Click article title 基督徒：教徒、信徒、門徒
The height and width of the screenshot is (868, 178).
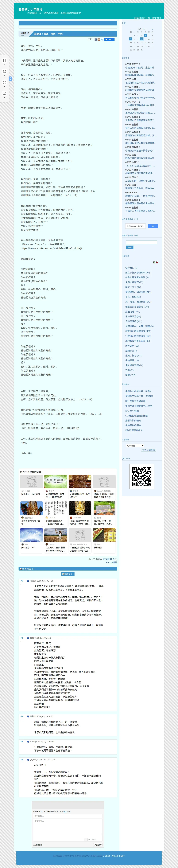[48, 34]
